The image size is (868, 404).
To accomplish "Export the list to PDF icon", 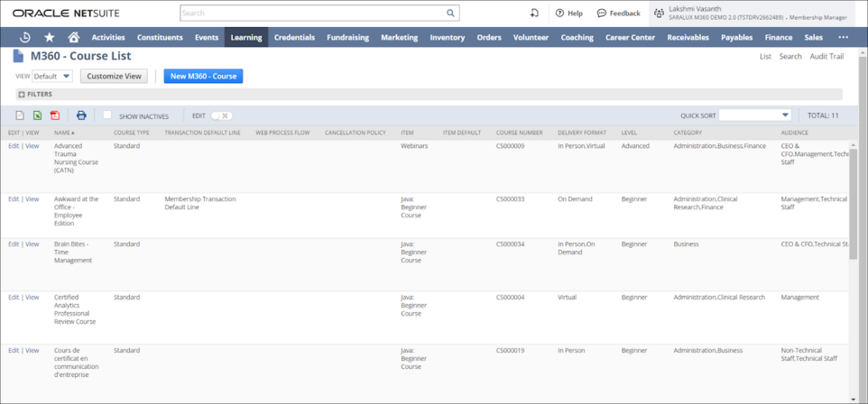I will tap(55, 115).
